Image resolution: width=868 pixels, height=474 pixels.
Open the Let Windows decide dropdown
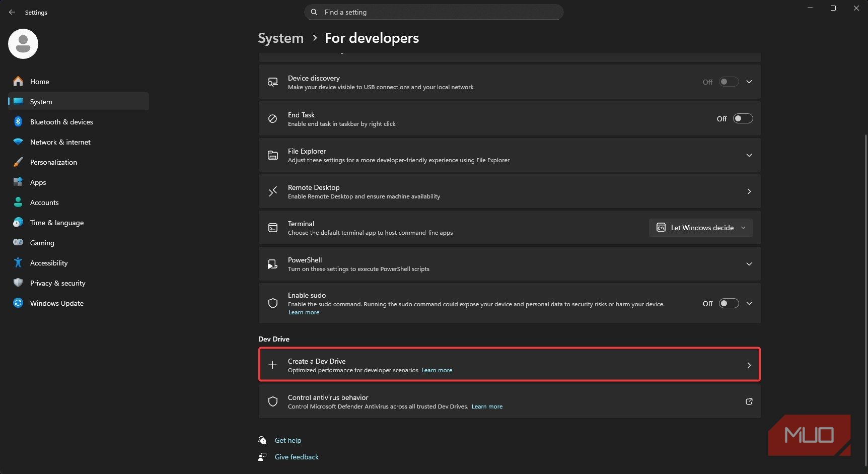coord(701,228)
